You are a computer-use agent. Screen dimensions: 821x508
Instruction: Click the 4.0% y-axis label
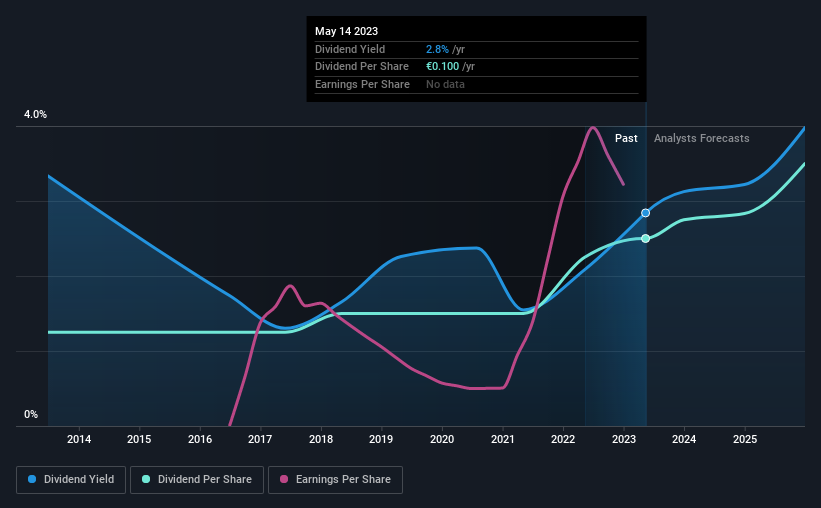(x=35, y=114)
